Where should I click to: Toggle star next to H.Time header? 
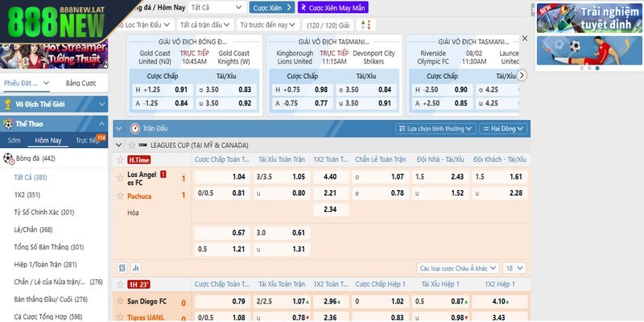[120, 159]
